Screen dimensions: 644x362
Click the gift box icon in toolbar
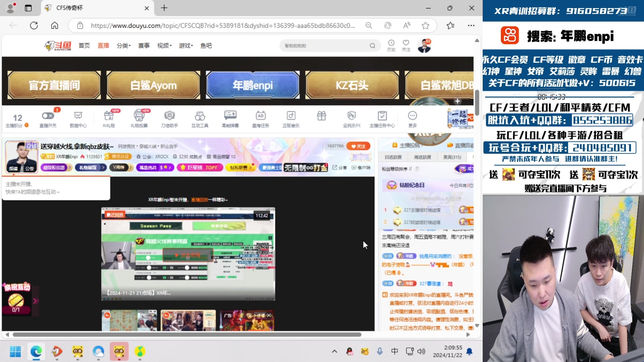[x=321, y=116]
